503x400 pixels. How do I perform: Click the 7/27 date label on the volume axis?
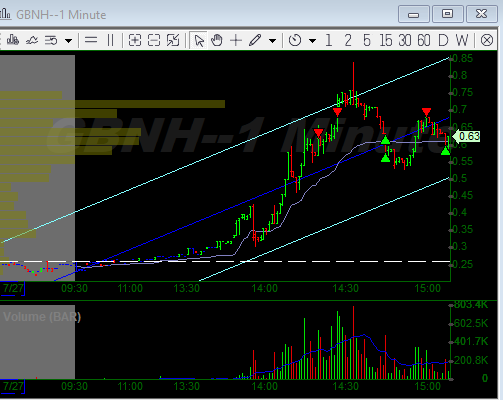(13, 386)
